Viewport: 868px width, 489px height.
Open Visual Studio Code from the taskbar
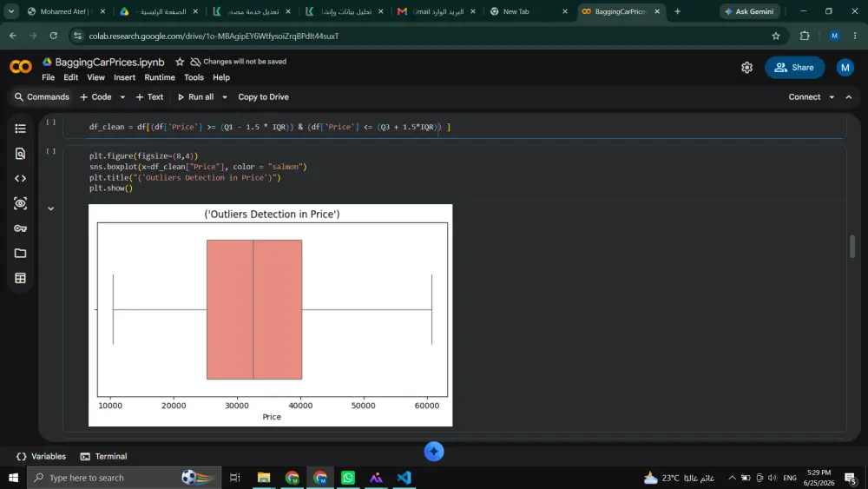point(404,478)
